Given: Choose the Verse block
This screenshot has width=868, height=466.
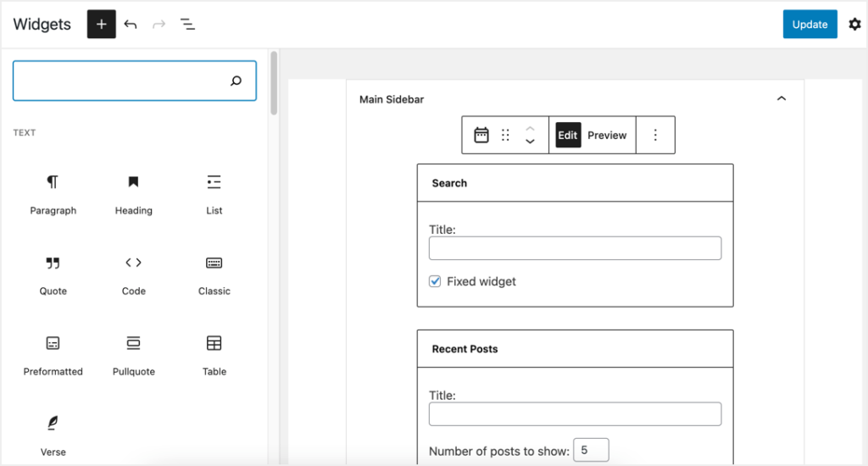Looking at the screenshot, I should [x=53, y=434].
